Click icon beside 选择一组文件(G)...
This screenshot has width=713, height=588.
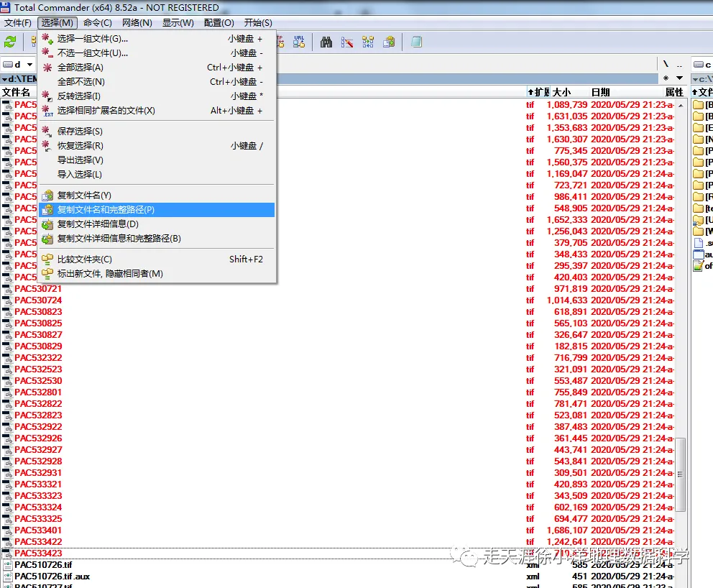click(x=47, y=38)
